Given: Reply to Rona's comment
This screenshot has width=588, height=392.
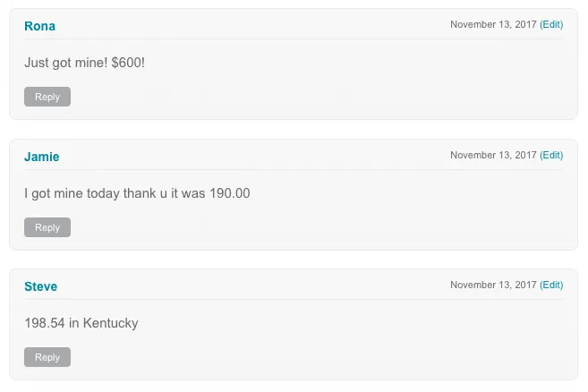Looking at the screenshot, I should pyautogui.click(x=47, y=97).
